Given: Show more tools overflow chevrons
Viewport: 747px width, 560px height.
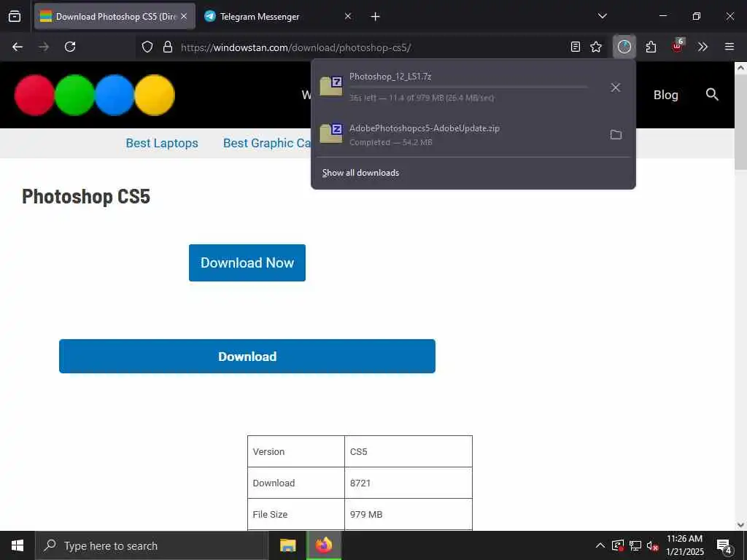Looking at the screenshot, I should pos(703,47).
